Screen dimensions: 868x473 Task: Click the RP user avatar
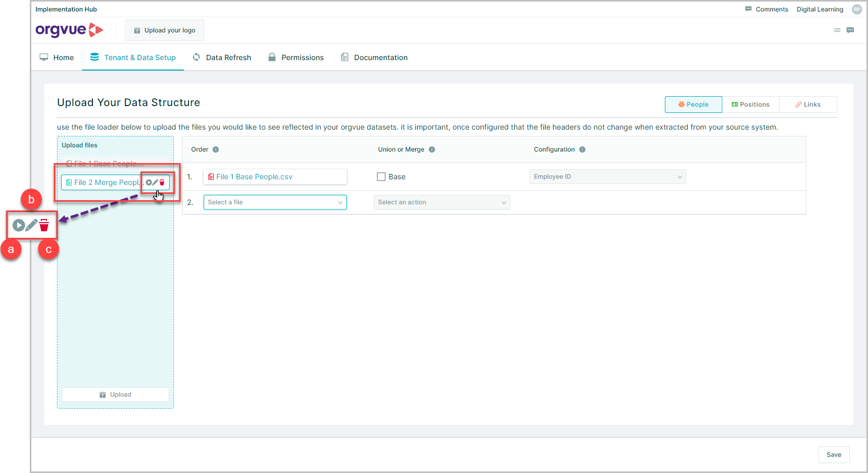point(857,9)
